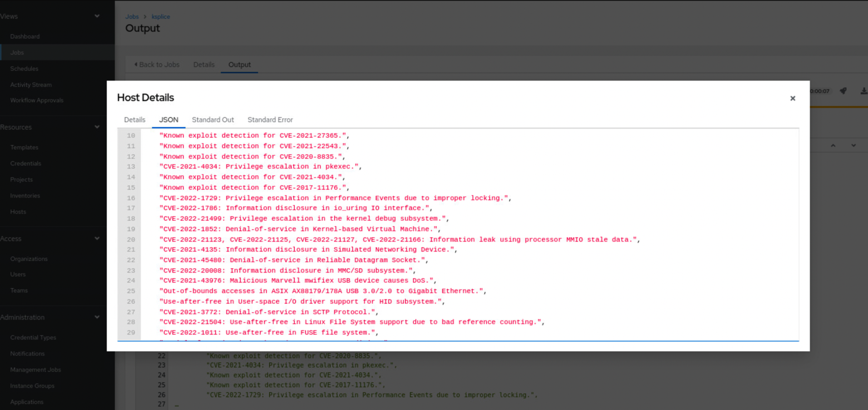The height and width of the screenshot is (410, 868).
Task: Collapse the Administration sidebar section
Action: coord(97,317)
